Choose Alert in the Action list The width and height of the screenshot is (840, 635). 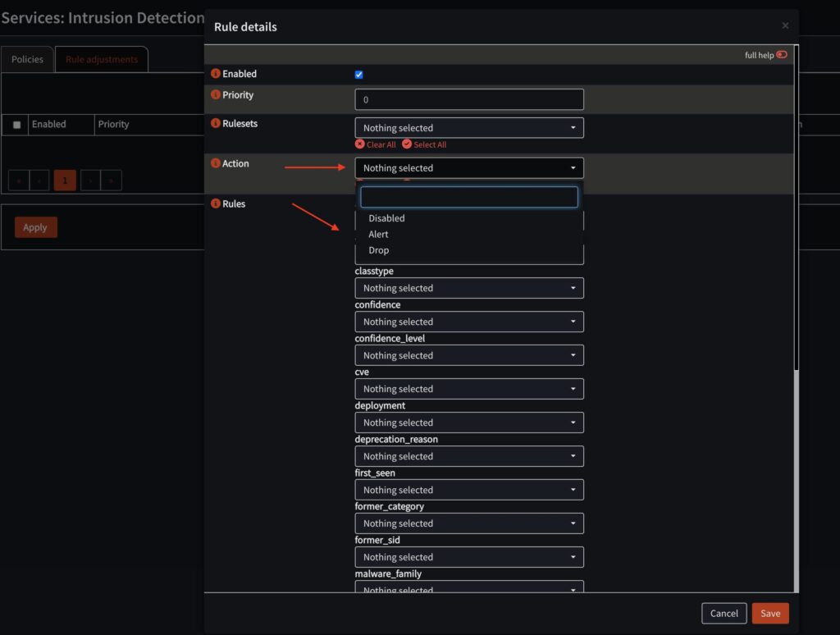(468, 234)
